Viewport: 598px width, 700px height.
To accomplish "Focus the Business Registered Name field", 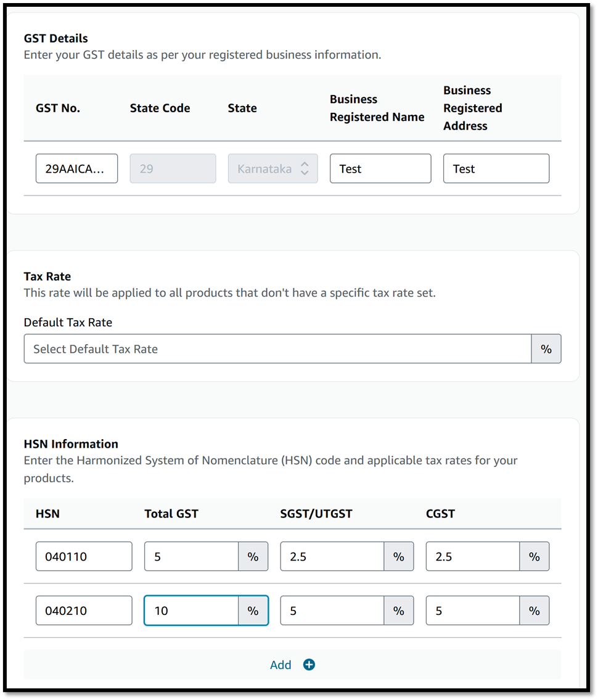I will pos(380,168).
